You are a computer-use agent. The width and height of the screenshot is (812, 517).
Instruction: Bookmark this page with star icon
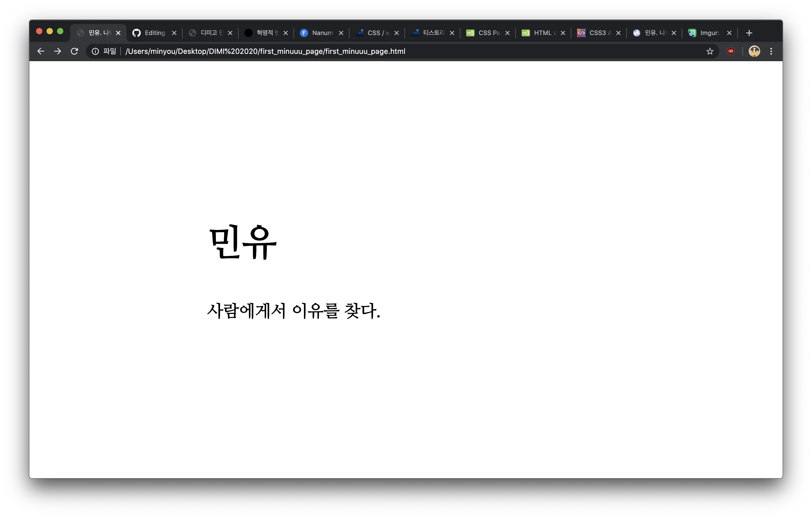[x=710, y=51]
